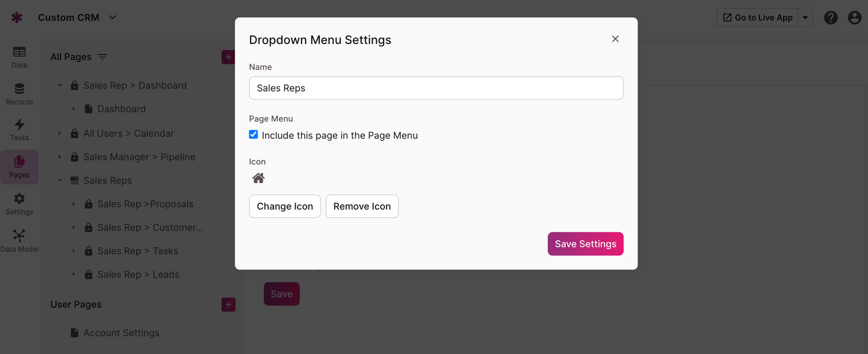This screenshot has width=868, height=354.
Task: Select Sales Manager > Pipeline page
Action: pyautogui.click(x=139, y=157)
